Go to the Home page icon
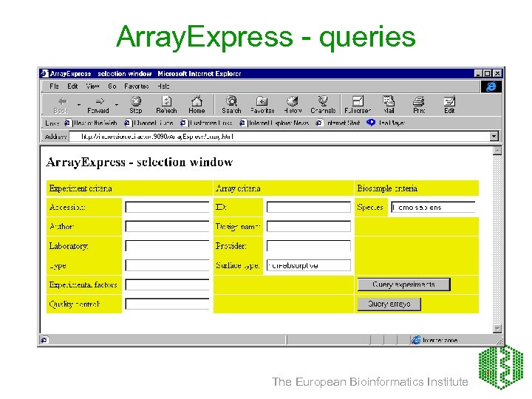Image resolution: width=532 pixels, height=399 pixels. coord(197,105)
